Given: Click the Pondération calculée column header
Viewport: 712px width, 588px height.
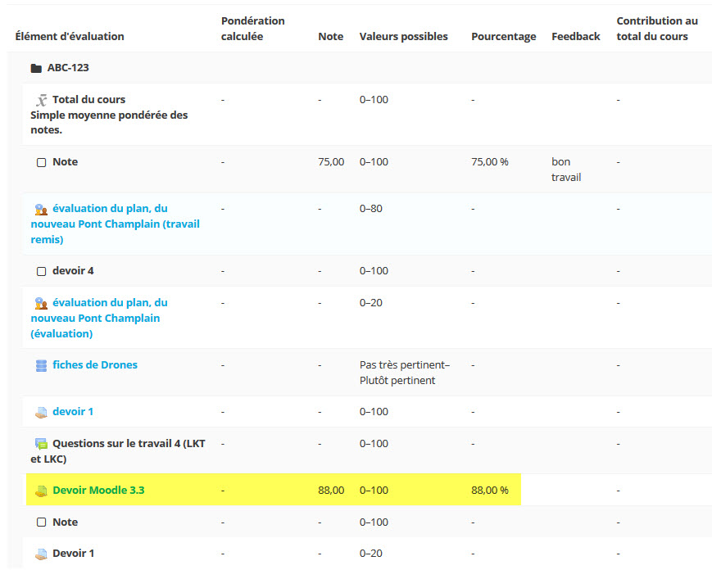Looking at the screenshot, I should click(252, 29).
